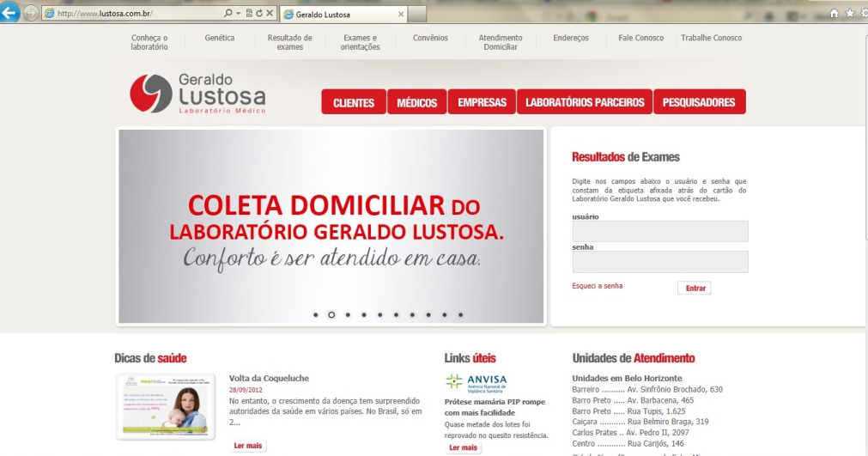Viewport: 868px width, 456px height.
Task: Click the 'Unidades em Belo Horizonte' heading
Action: click(x=628, y=379)
